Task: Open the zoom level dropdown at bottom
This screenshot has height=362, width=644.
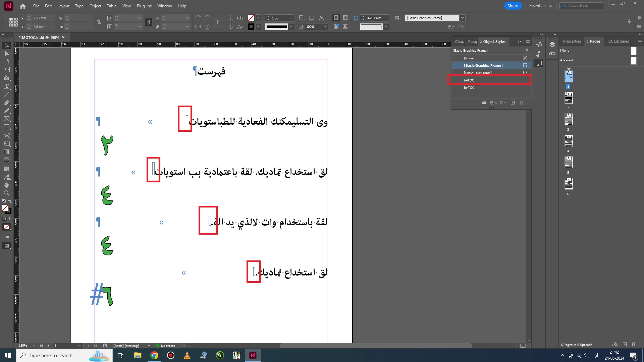Action: coord(34,346)
